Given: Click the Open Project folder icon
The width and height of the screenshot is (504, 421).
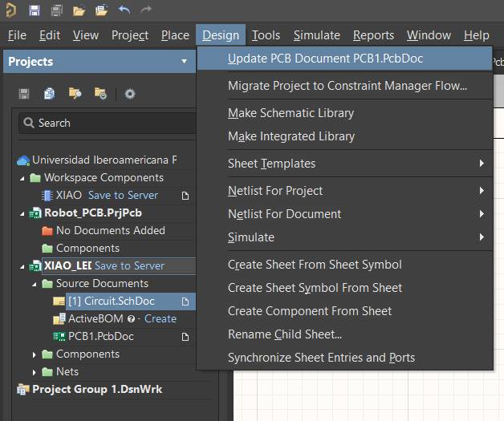Looking at the screenshot, I should 101,10.
